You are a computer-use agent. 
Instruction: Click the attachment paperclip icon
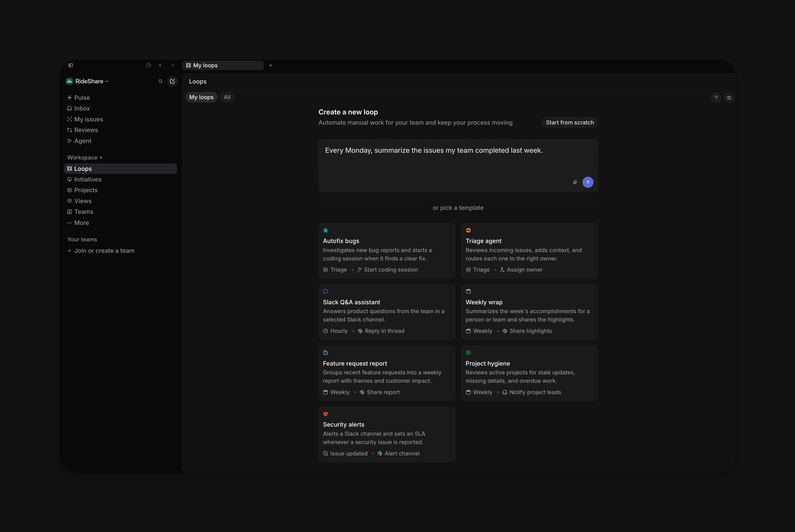[575, 182]
